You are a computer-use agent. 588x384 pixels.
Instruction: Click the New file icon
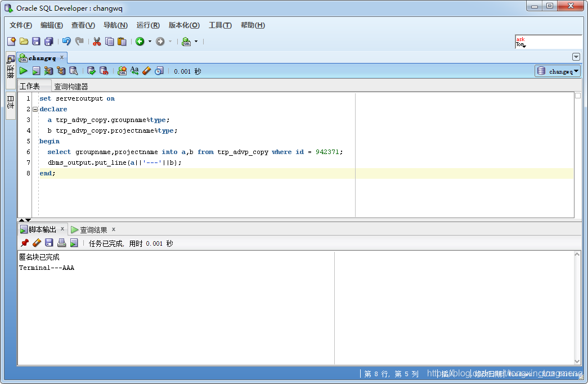[x=12, y=41]
